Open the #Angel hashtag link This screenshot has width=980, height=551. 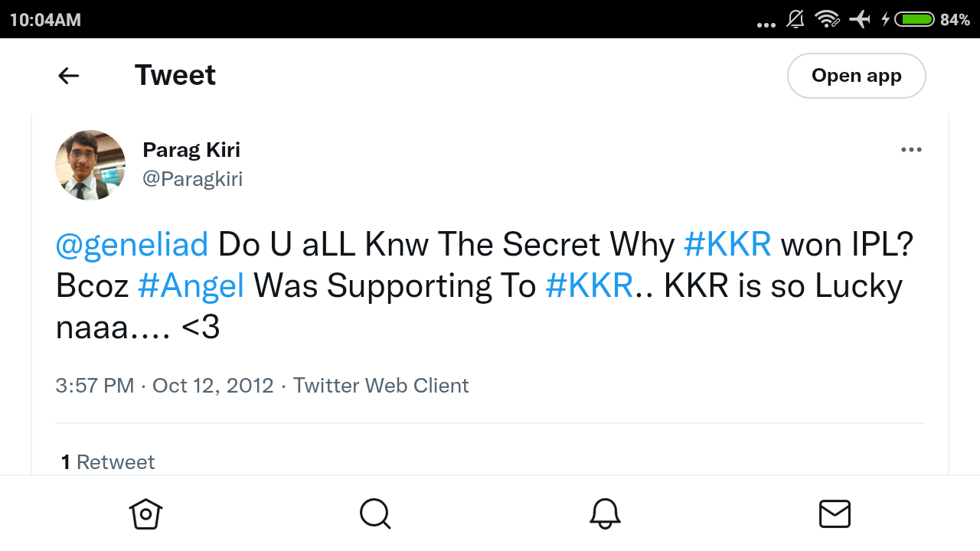pyautogui.click(x=191, y=286)
